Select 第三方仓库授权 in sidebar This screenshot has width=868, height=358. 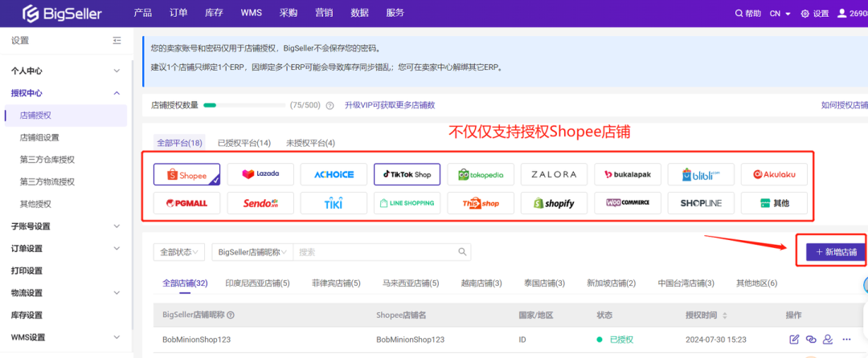pyautogui.click(x=47, y=160)
